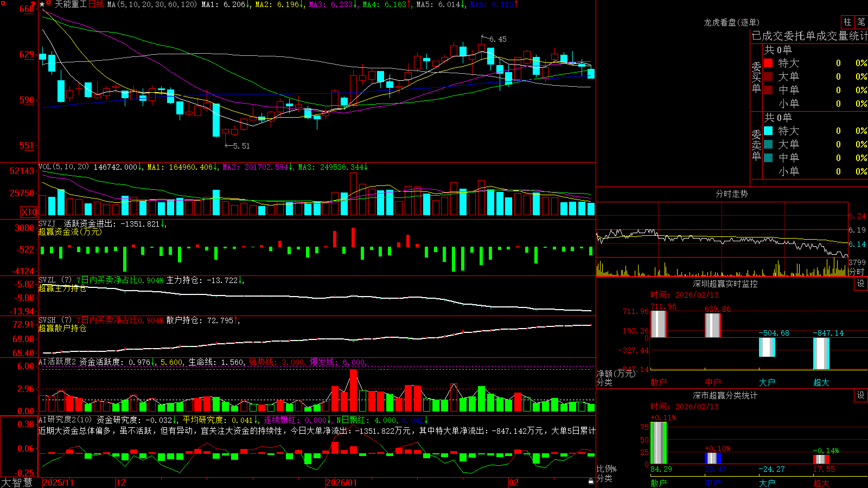Click the intraday 分时走势 mini chart
The width and height of the screenshot is (868, 488).
click(722, 240)
